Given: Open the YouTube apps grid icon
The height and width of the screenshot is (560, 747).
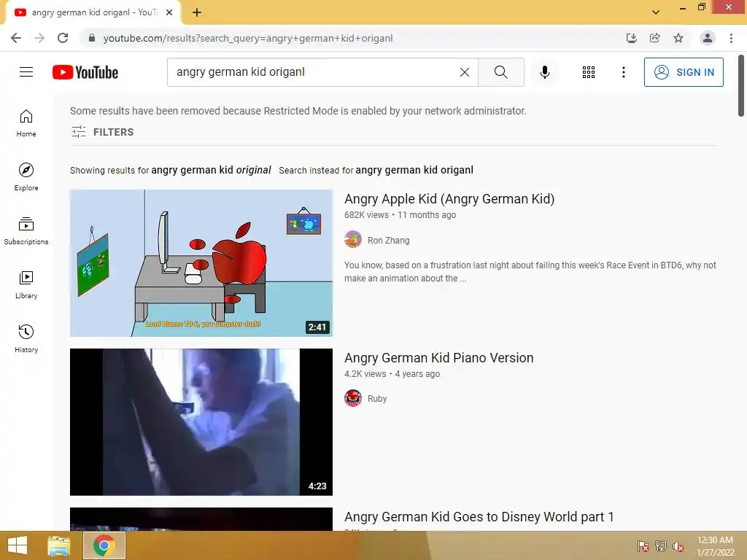Looking at the screenshot, I should 589,72.
